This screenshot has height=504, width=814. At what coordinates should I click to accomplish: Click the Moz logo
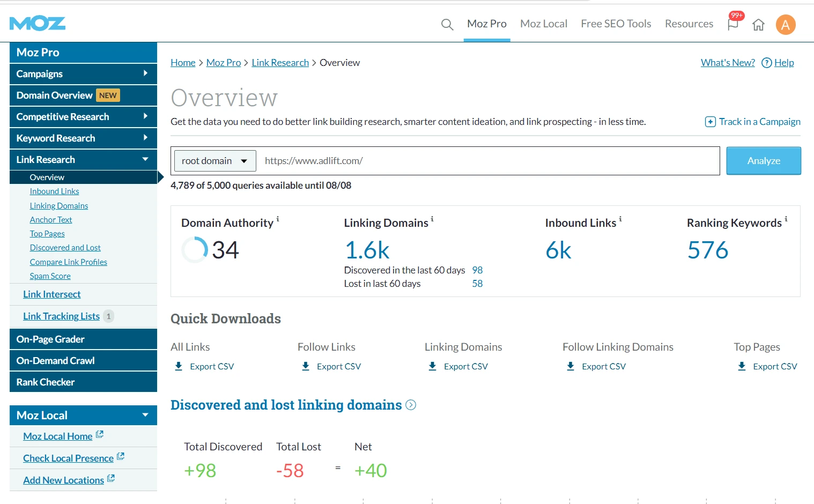pyautogui.click(x=38, y=24)
